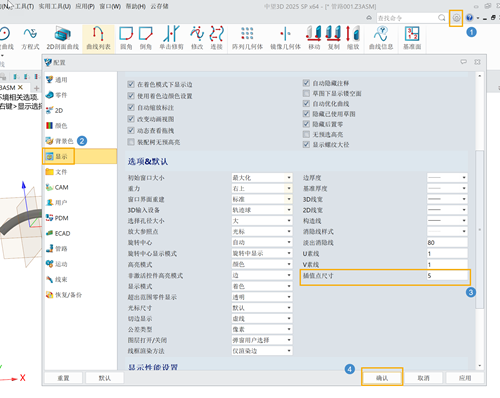Click the 淡出消隐线 value field showing 80

(447, 242)
